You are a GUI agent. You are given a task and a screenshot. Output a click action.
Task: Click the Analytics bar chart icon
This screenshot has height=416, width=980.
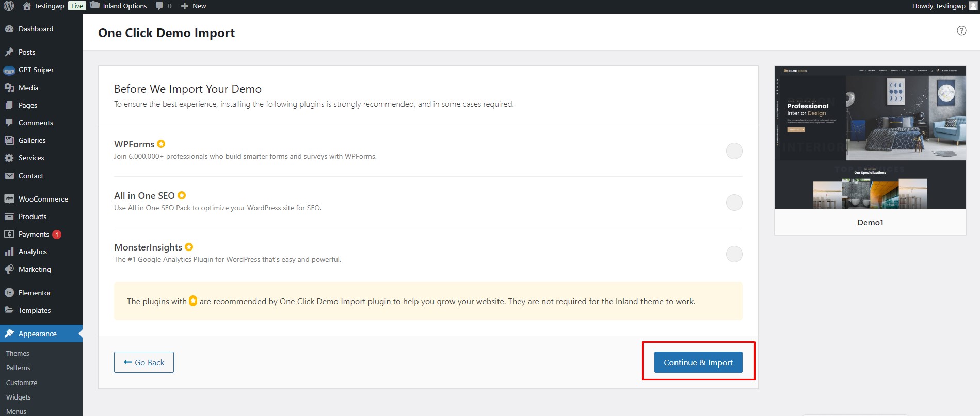click(9, 252)
